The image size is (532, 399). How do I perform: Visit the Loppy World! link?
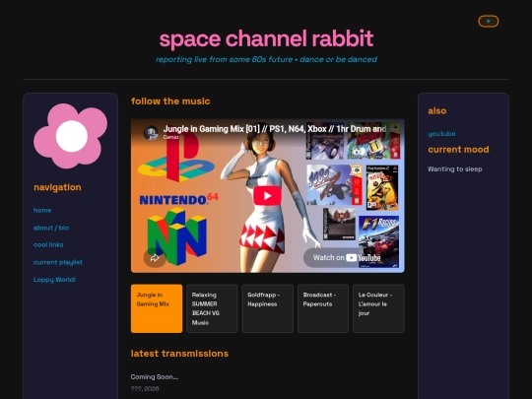[54, 280]
